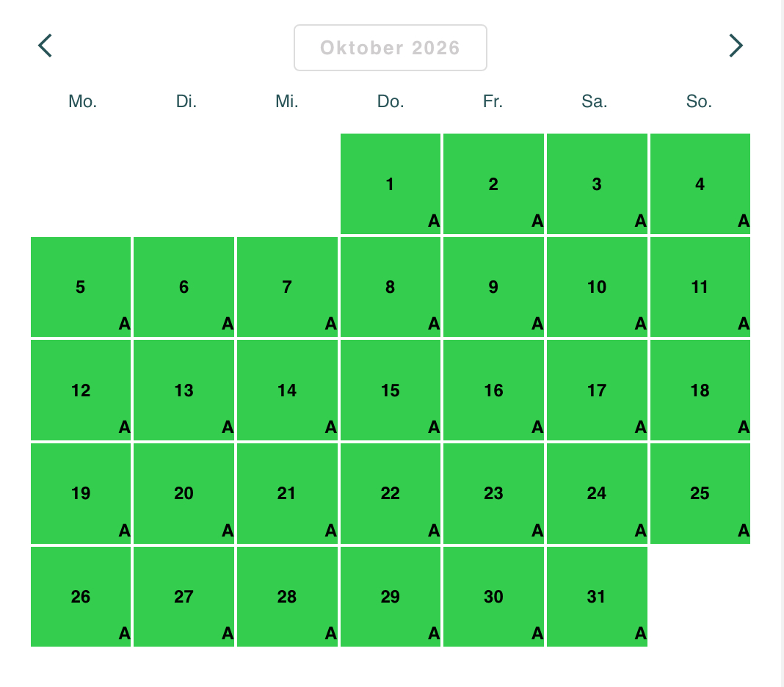
Task: Go to the next month arrow
Action: pos(736,46)
